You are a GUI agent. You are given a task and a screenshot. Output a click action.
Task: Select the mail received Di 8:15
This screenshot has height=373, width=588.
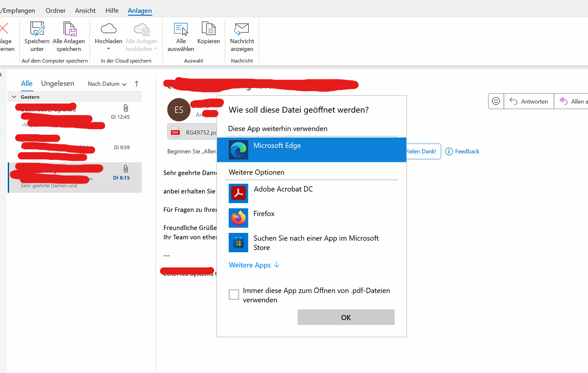click(x=75, y=178)
